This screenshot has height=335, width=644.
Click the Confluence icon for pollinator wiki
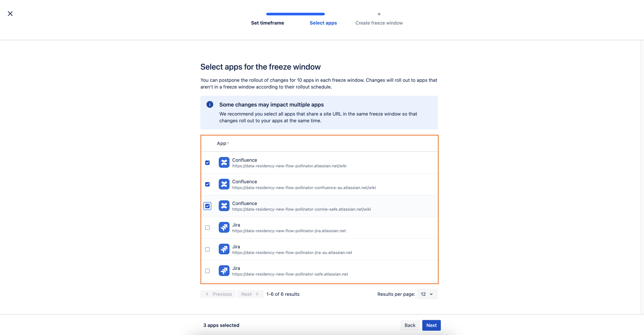(x=224, y=162)
